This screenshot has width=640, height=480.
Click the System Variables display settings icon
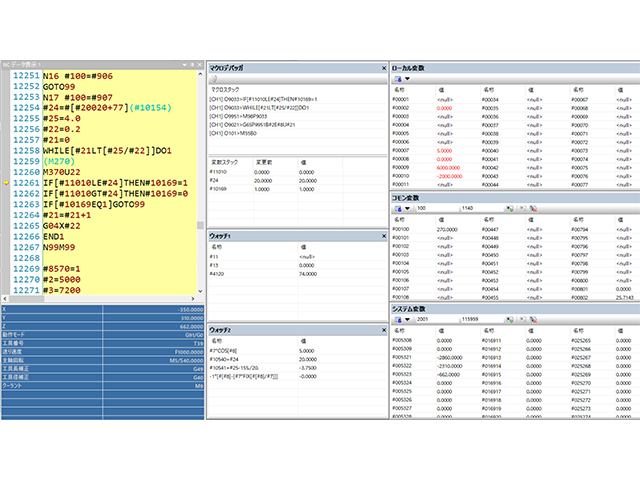click(x=398, y=320)
